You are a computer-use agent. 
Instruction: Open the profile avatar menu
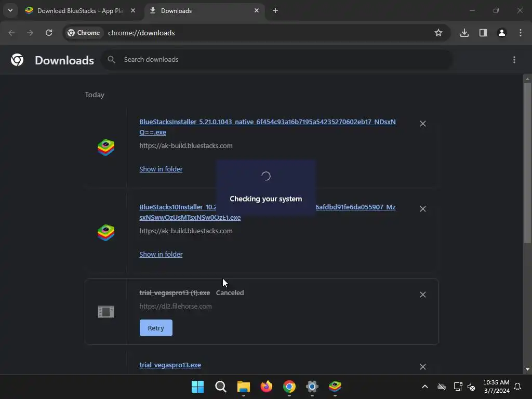pyautogui.click(x=502, y=33)
